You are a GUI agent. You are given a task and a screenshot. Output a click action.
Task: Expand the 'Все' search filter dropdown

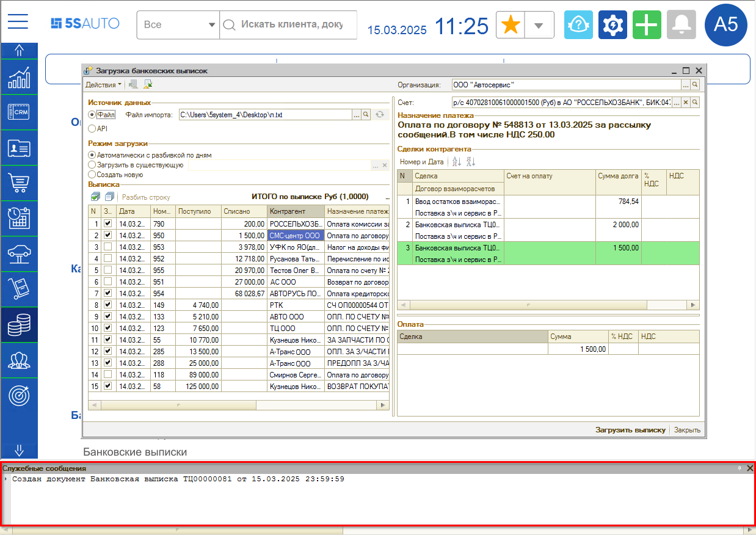tap(212, 25)
